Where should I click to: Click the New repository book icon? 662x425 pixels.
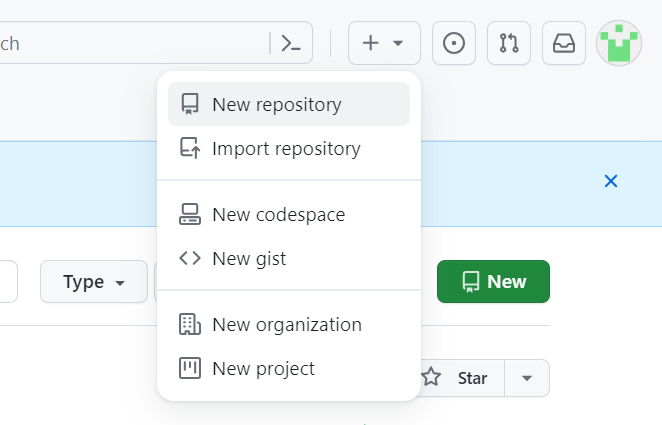coord(190,105)
